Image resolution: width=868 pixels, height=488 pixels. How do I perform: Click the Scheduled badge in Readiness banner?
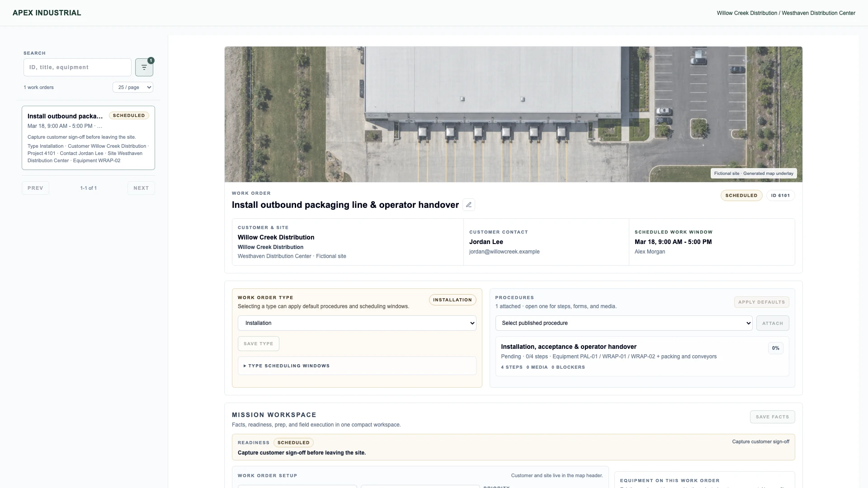[x=293, y=443]
